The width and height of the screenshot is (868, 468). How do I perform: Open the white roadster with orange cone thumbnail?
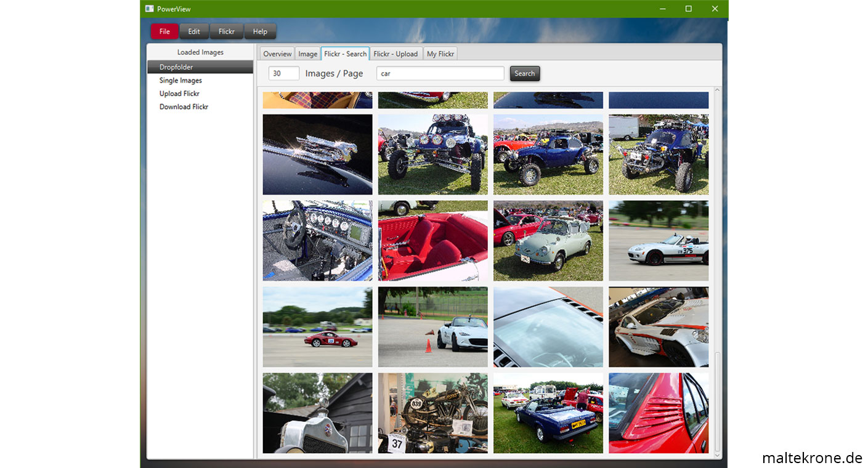(433, 327)
